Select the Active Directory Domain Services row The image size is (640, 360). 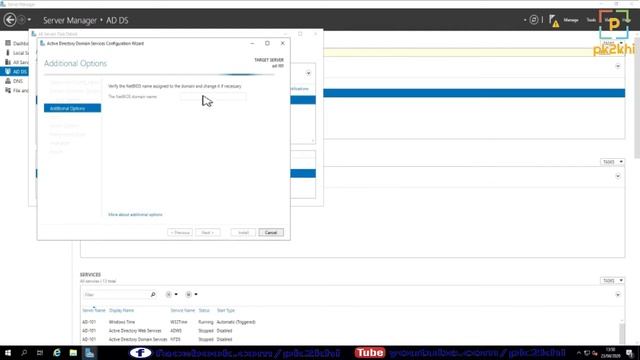point(351,339)
